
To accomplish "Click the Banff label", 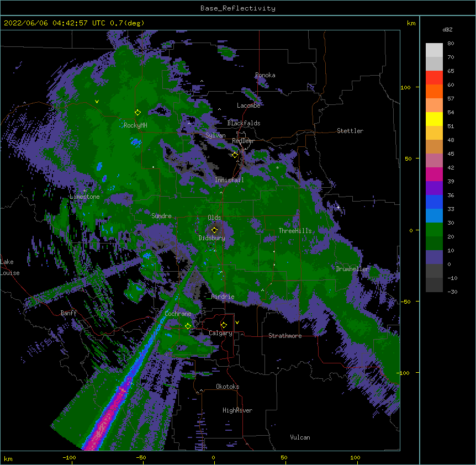I will [x=68, y=313].
